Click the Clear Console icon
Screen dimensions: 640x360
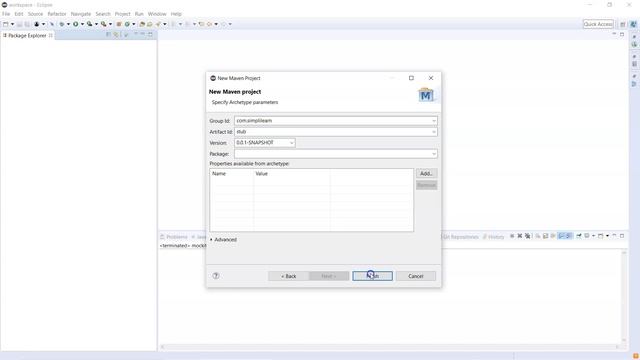click(x=538, y=236)
